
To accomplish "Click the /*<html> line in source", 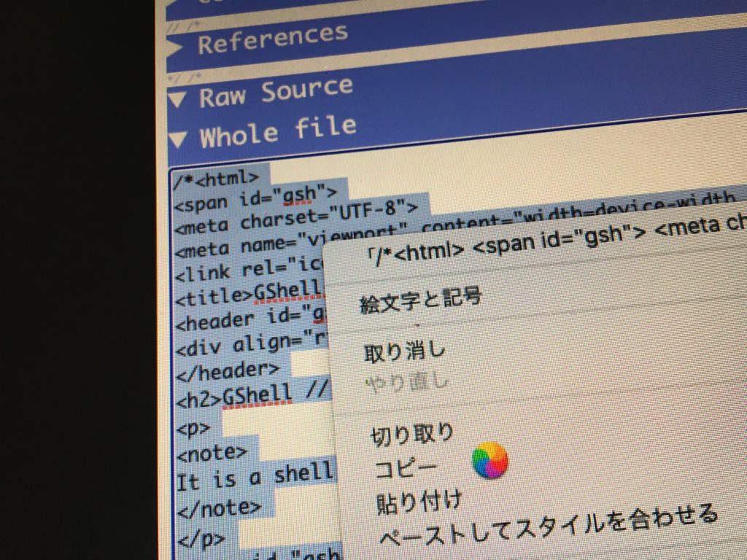I will (217, 179).
